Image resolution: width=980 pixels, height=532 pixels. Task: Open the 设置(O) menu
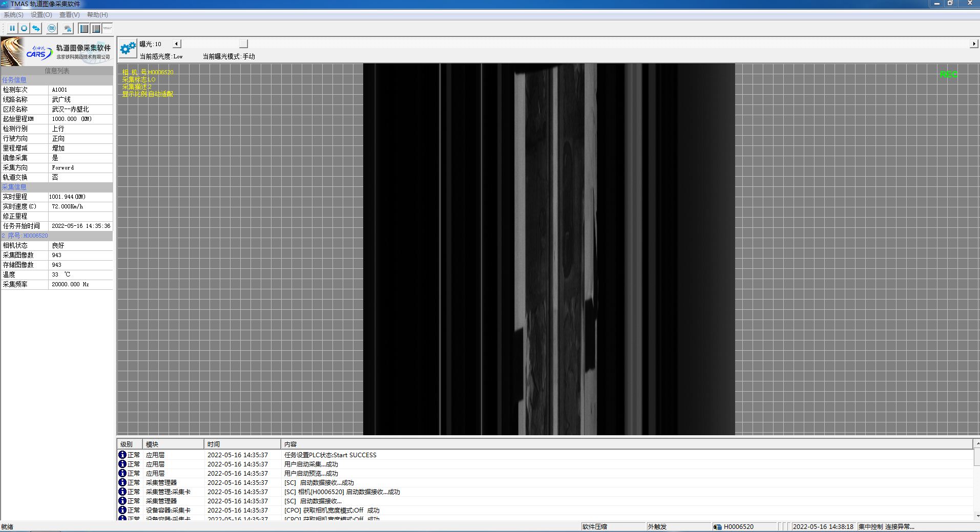[41, 15]
